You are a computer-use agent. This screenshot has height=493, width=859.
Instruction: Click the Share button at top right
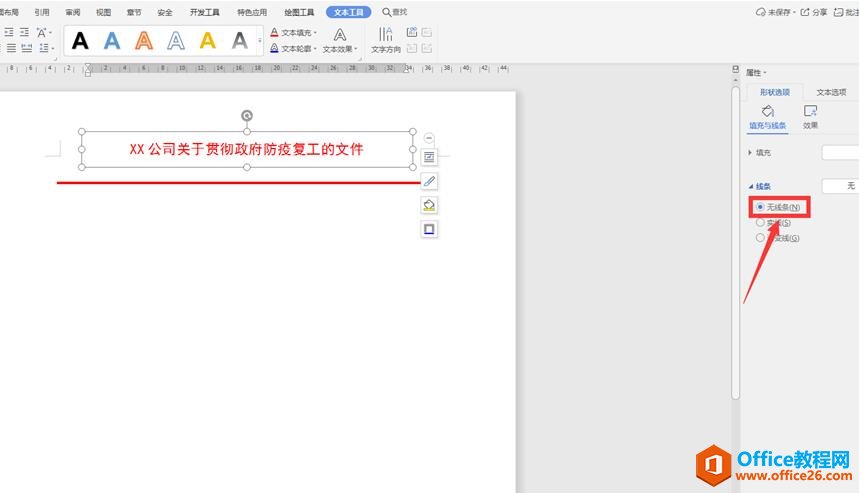pos(814,12)
